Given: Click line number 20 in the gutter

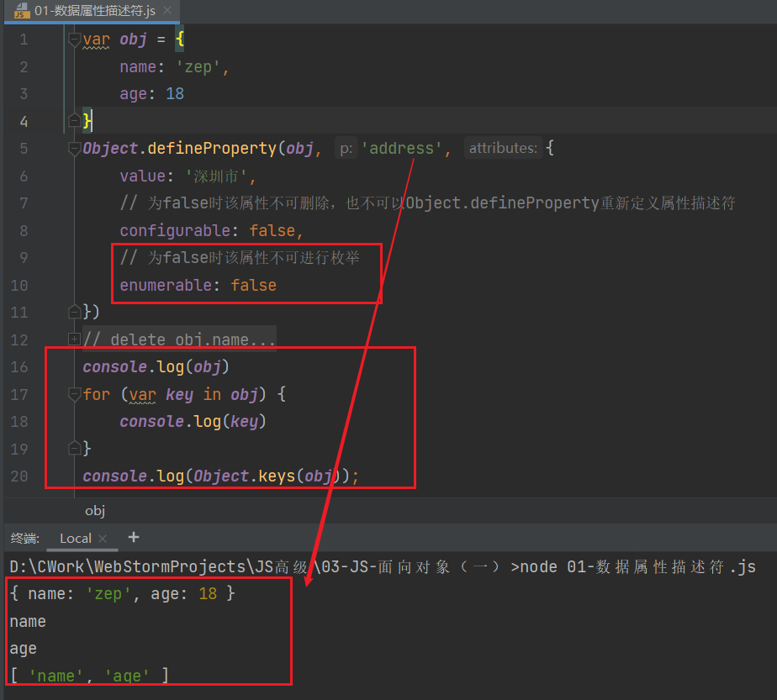Looking at the screenshot, I should (x=18, y=476).
